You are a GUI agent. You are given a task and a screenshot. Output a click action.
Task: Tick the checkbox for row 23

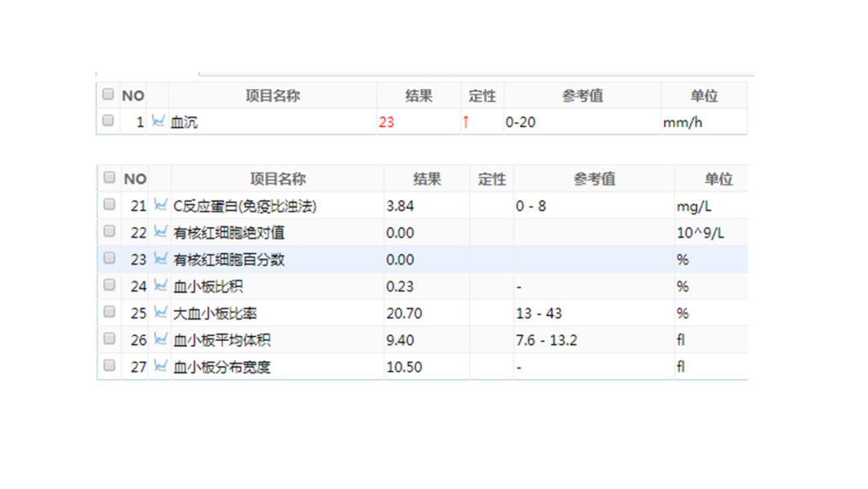109,258
